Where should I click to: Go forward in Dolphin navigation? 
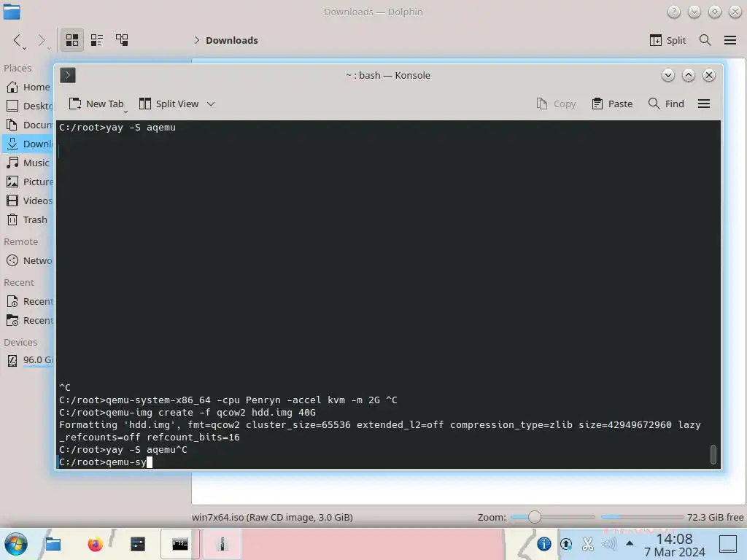pyautogui.click(x=41, y=40)
